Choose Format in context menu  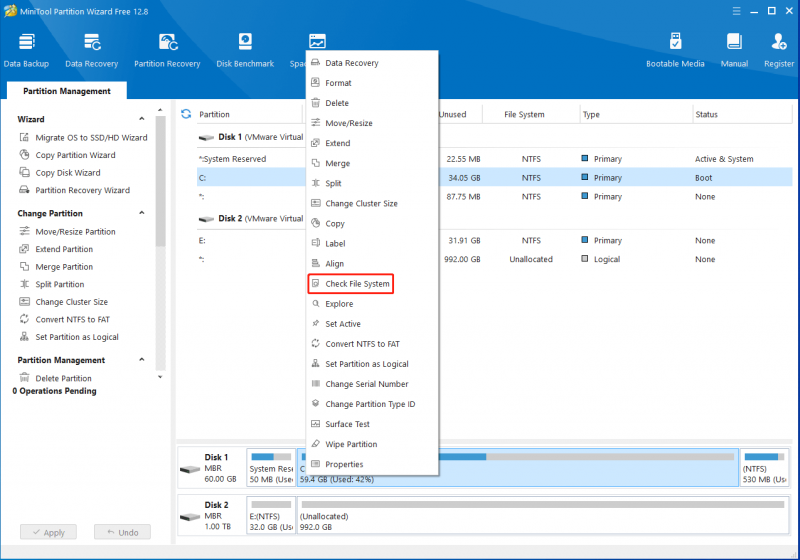pyautogui.click(x=372, y=83)
